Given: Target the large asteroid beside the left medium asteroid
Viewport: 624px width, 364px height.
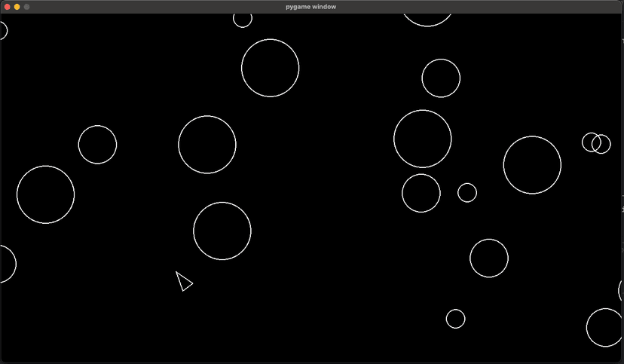Looking at the screenshot, I should click(207, 145).
